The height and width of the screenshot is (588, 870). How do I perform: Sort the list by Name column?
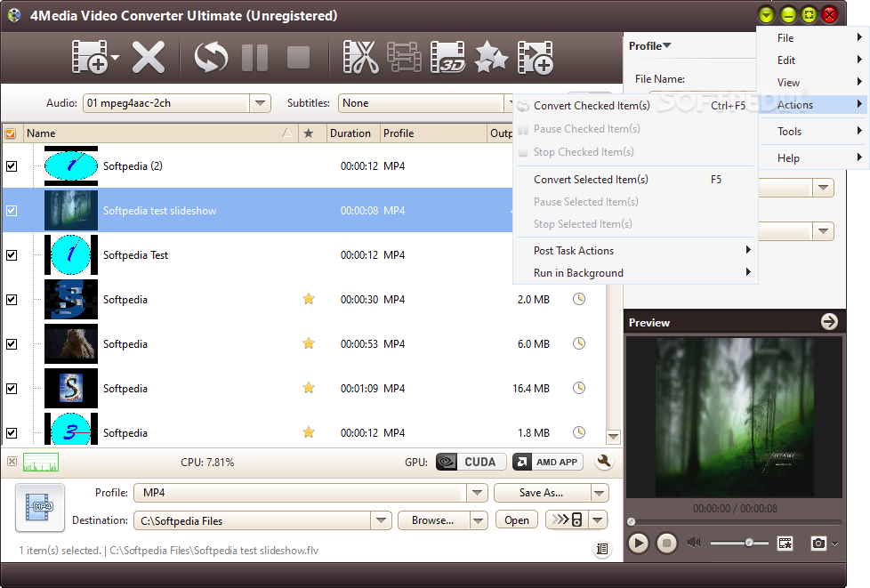[159, 133]
